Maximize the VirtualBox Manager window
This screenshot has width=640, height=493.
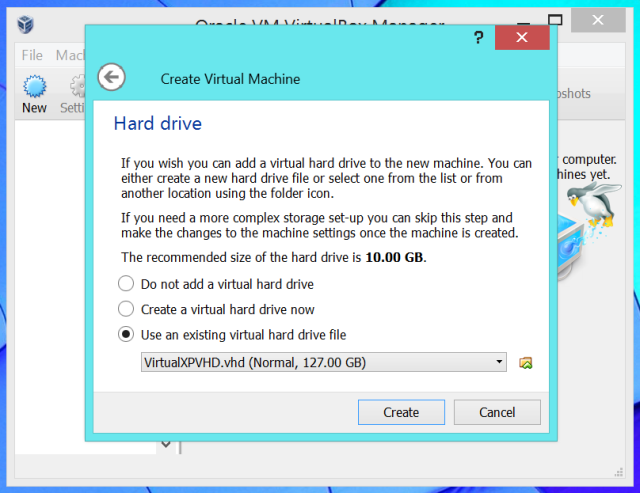[555, 20]
